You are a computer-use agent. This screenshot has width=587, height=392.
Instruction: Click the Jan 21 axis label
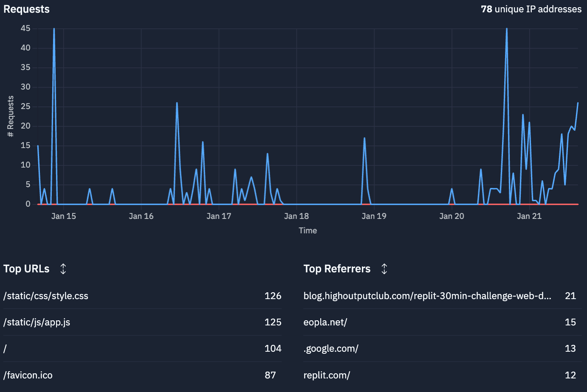point(529,216)
